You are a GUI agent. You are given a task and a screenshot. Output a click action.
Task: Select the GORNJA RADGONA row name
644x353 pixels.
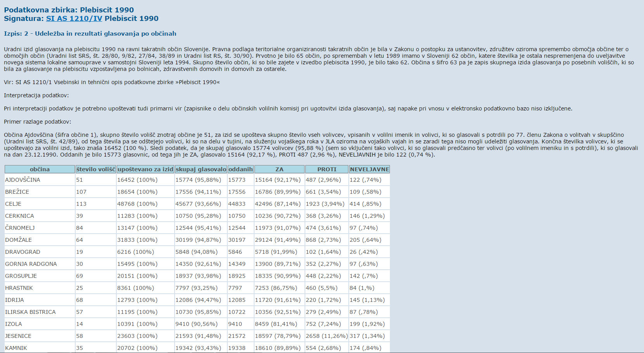pyautogui.click(x=31, y=264)
